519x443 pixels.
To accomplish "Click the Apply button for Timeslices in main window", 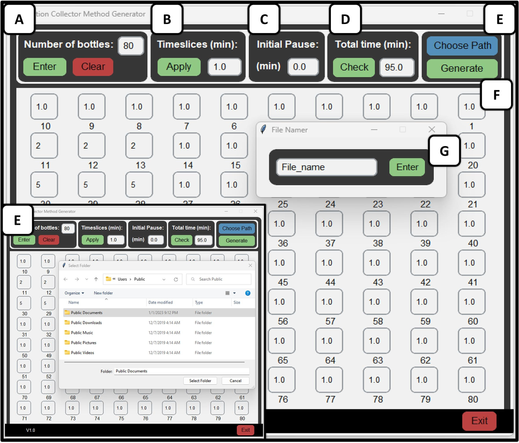I will (179, 67).
